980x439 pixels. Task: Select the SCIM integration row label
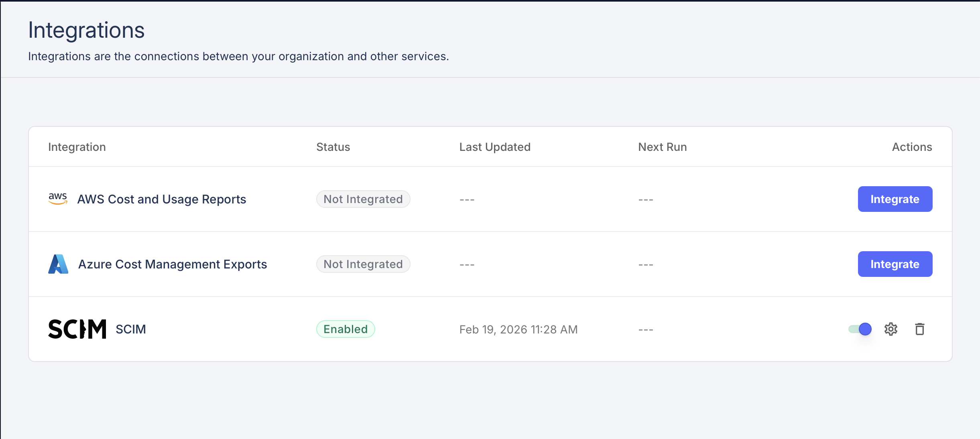coord(131,329)
